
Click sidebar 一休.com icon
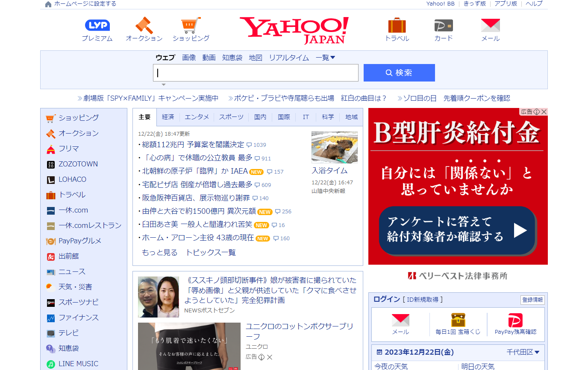point(51,210)
